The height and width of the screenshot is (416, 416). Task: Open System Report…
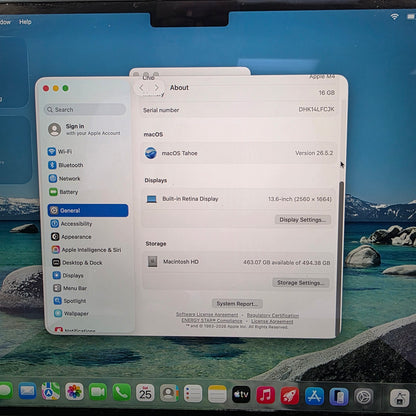tap(237, 304)
